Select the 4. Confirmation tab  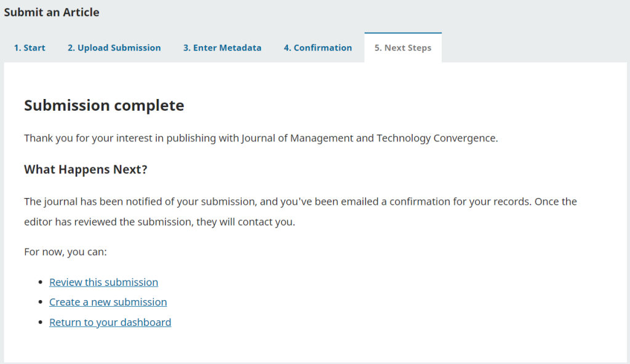[317, 48]
